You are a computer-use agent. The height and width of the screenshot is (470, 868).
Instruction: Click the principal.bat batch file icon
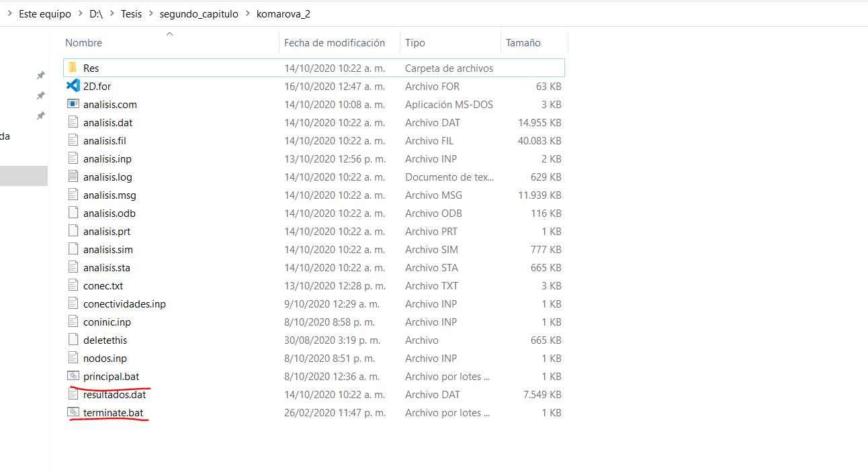point(73,376)
